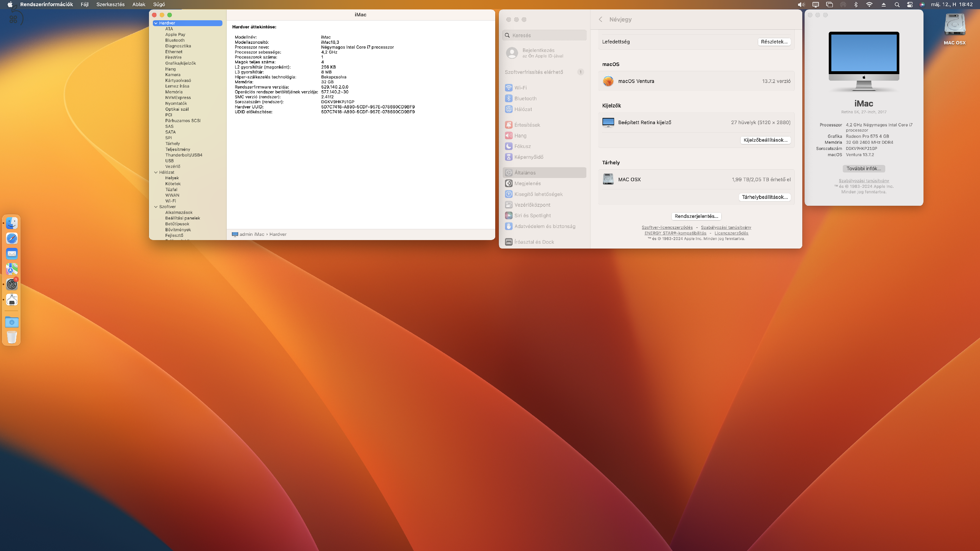Go back from Névjegy pane

coord(600,19)
